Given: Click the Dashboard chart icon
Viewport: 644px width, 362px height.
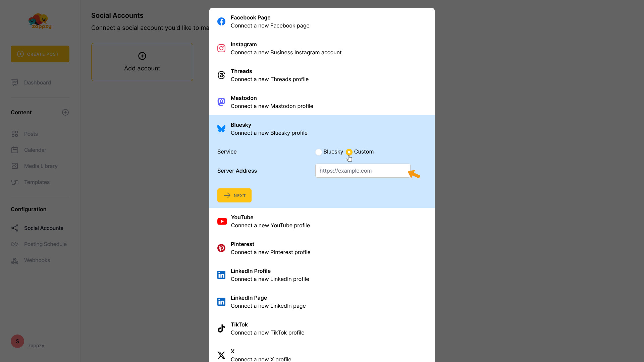Looking at the screenshot, I should pos(15,82).
